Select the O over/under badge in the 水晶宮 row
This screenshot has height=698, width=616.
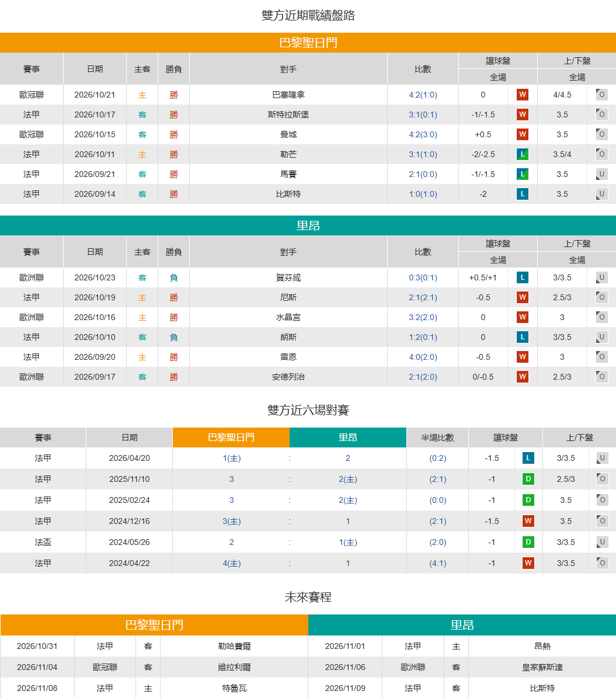pos(602,317)
